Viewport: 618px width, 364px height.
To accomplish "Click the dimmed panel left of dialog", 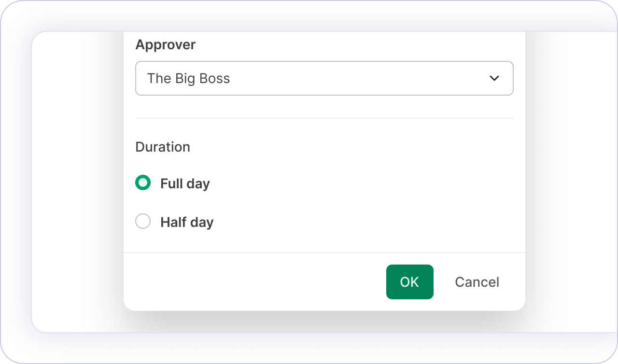I will pos(77,183).
